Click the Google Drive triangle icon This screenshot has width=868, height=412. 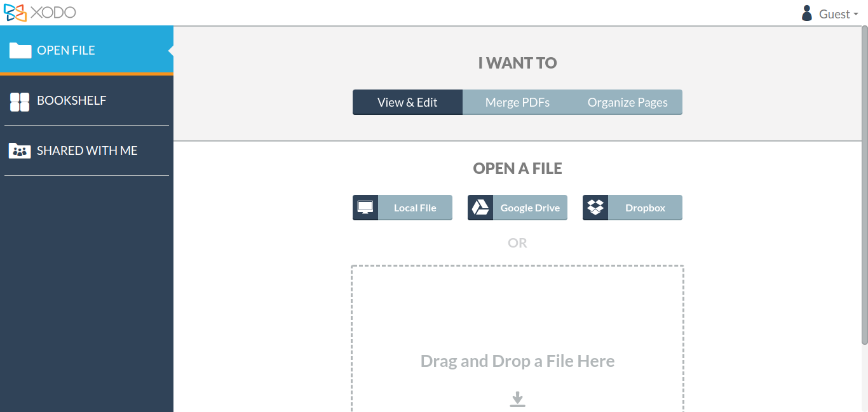480,208
